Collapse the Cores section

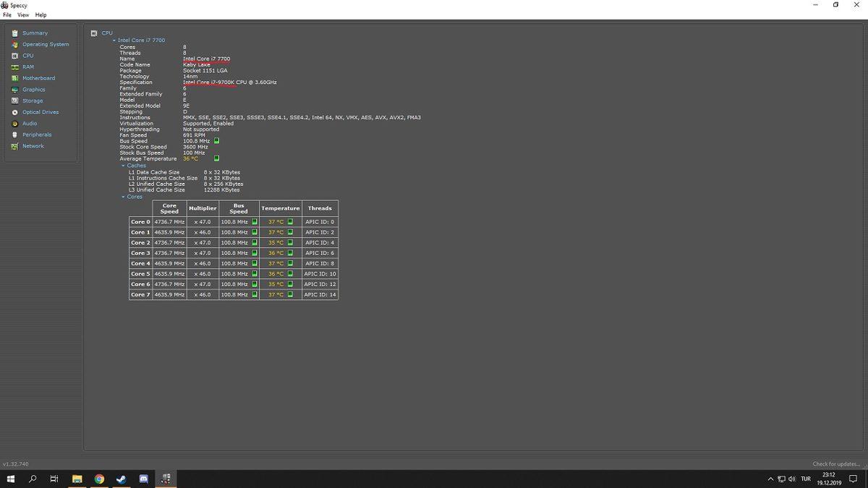click(124, 197)
